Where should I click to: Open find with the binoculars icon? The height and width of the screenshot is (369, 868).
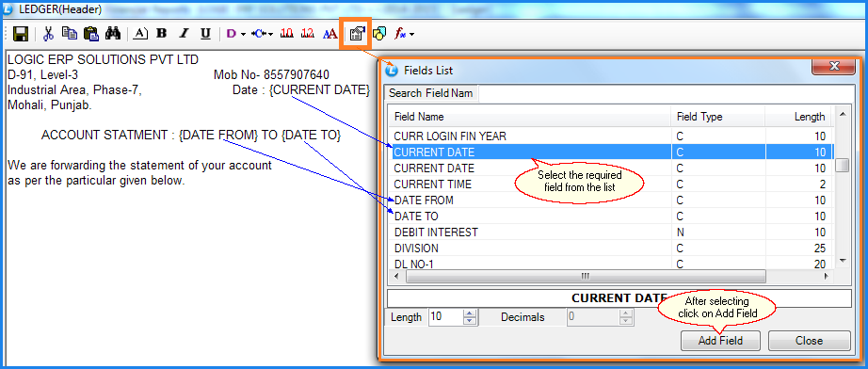coord(113,34)
